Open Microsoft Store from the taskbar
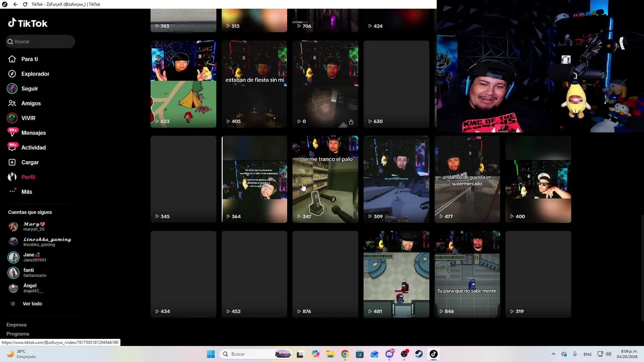Viewport: 644px width, 362px height. [x=360, y=354]
